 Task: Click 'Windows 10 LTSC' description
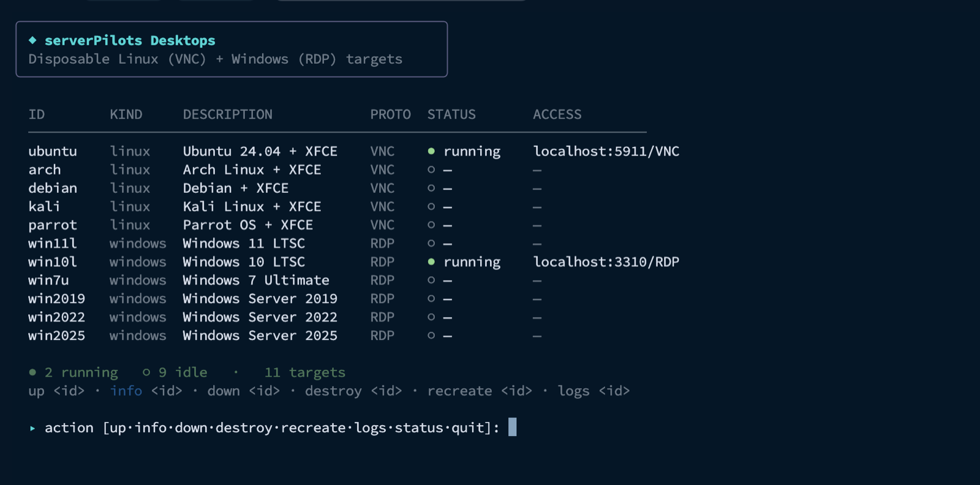244,262
